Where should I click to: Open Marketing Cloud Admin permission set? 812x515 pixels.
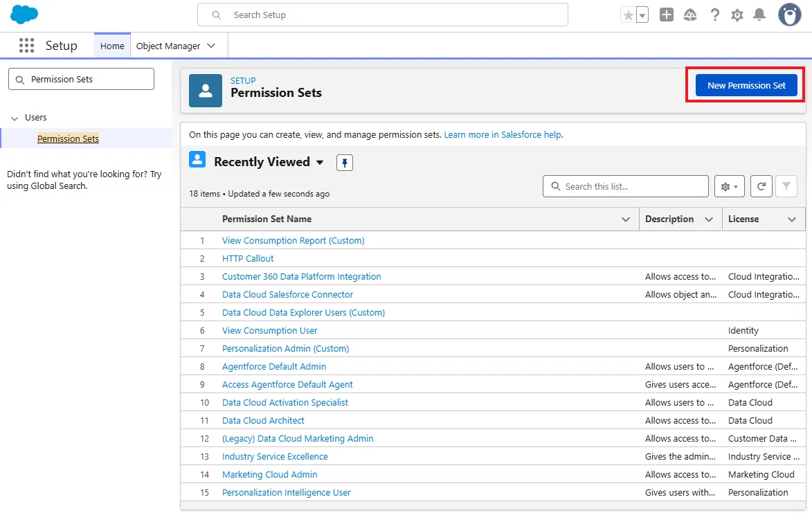pyautogui.click(x=269, y=475)
